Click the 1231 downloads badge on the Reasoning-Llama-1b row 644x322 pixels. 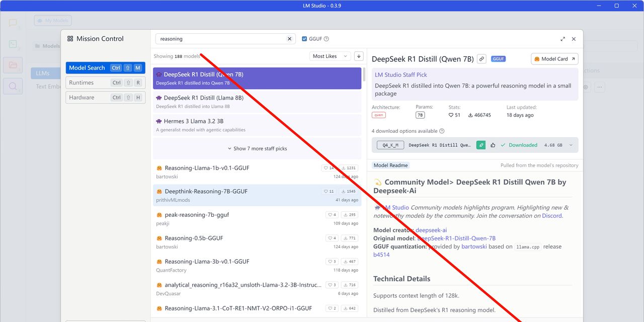[348, 168]
